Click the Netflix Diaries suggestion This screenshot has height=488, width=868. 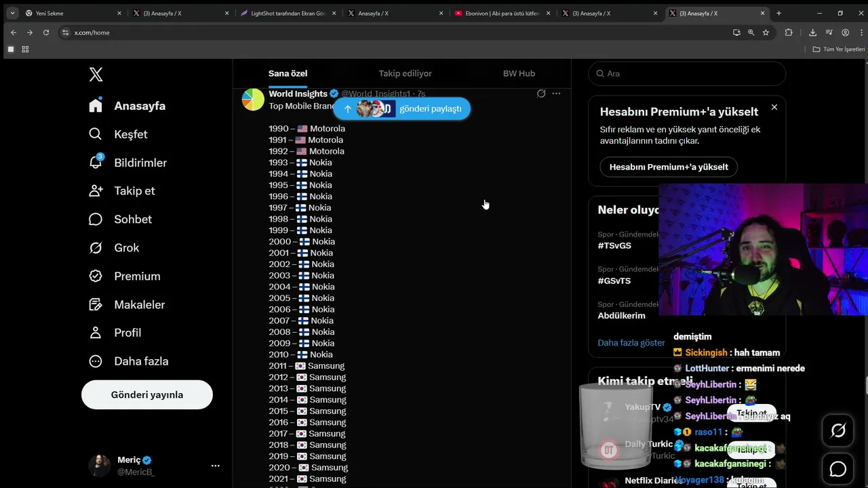click(653, 481)
